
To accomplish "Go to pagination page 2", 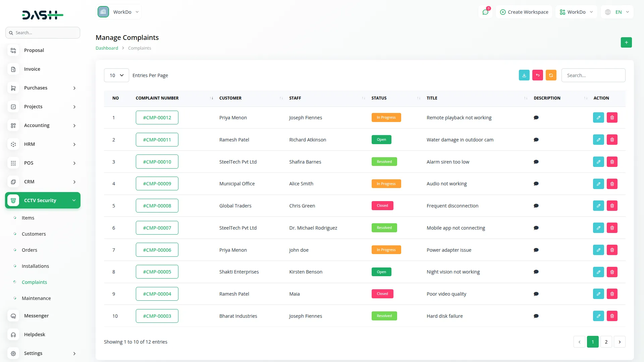I will pyautogui.click(x=606, y=342).
